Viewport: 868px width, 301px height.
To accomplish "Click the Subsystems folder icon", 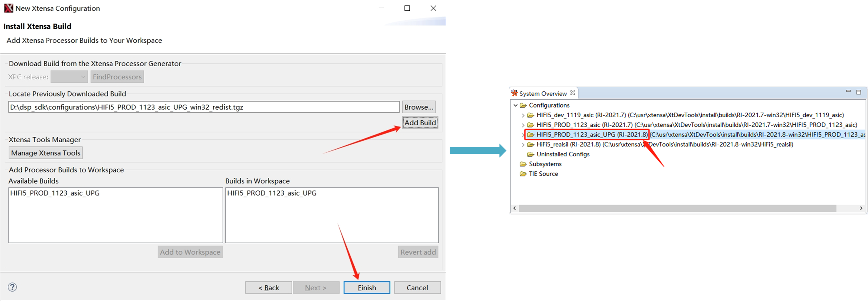I will tap(523, 164).
